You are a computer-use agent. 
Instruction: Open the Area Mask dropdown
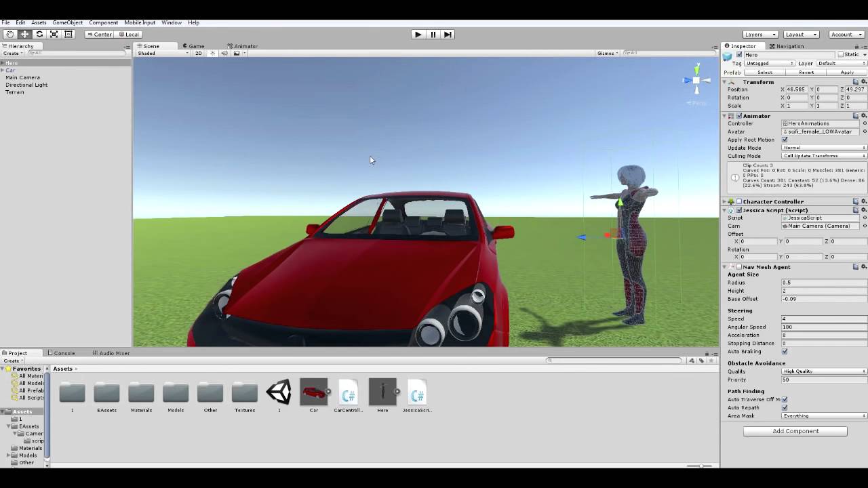(x=824, y=415)
